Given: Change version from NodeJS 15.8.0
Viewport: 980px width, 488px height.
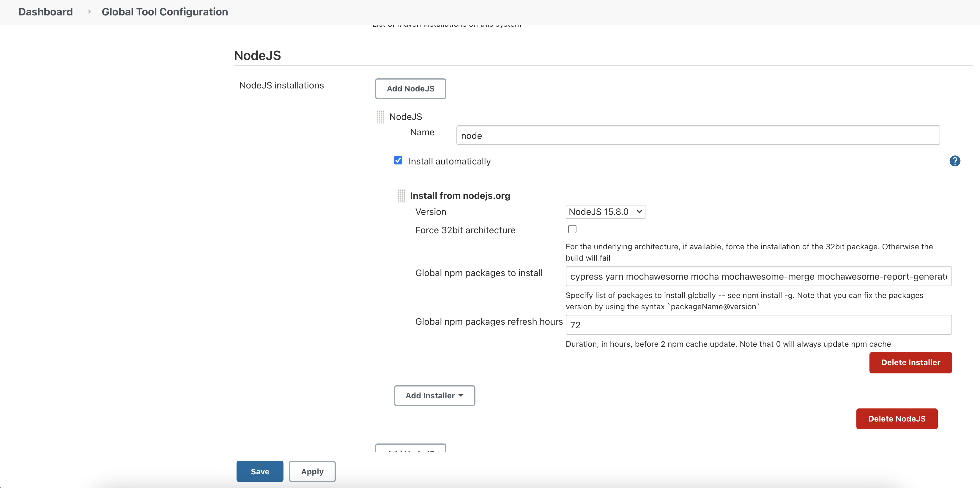Looking at the screenshot, I should [x=605, y=211].
